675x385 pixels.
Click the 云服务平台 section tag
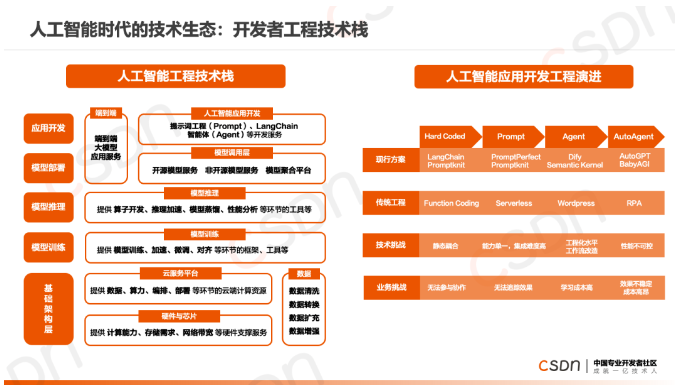coord(181,273)
